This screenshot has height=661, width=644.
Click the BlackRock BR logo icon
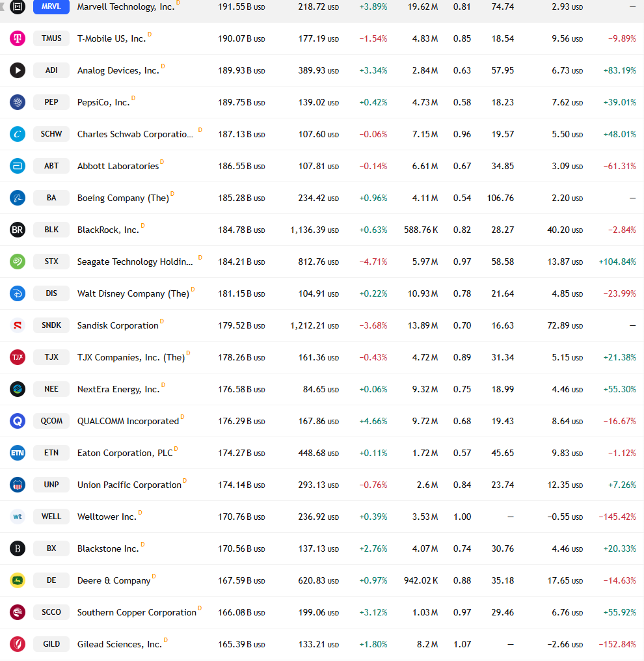tap(18, 230)
